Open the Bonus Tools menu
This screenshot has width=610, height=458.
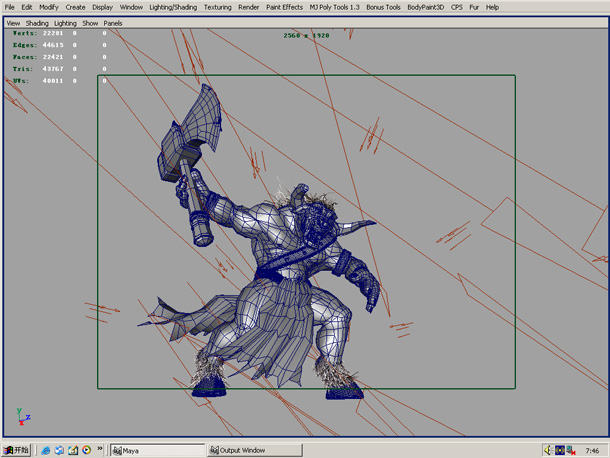tap(383, 7)
